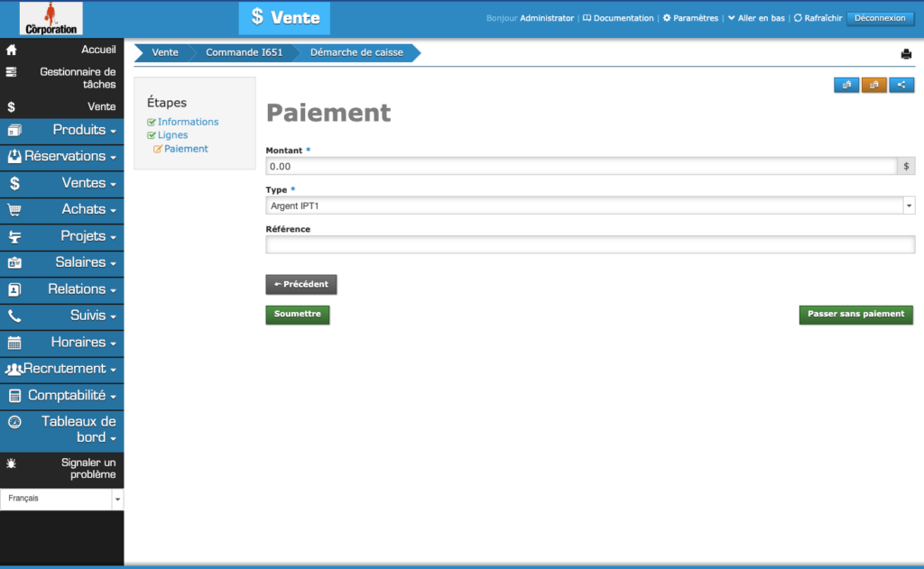924x569 pixels.
Task: Click the home icon beside Accueil
Action: click(10, 50)
